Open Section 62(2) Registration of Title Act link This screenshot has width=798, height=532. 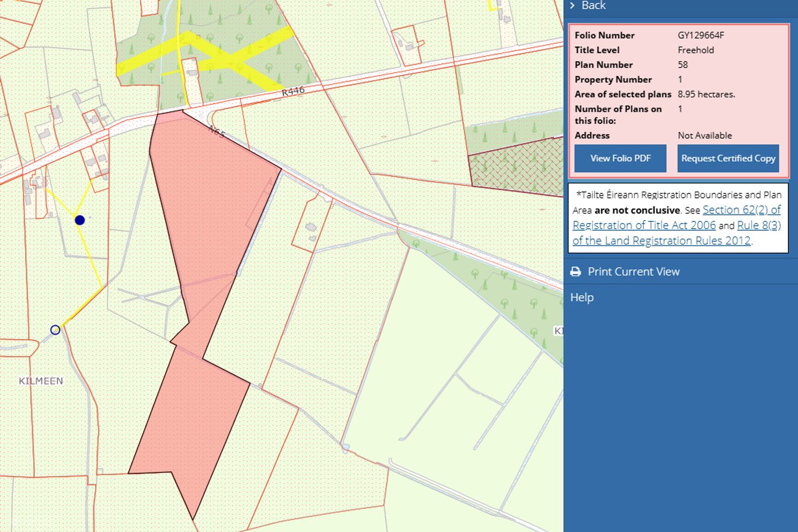pos(741,210)
